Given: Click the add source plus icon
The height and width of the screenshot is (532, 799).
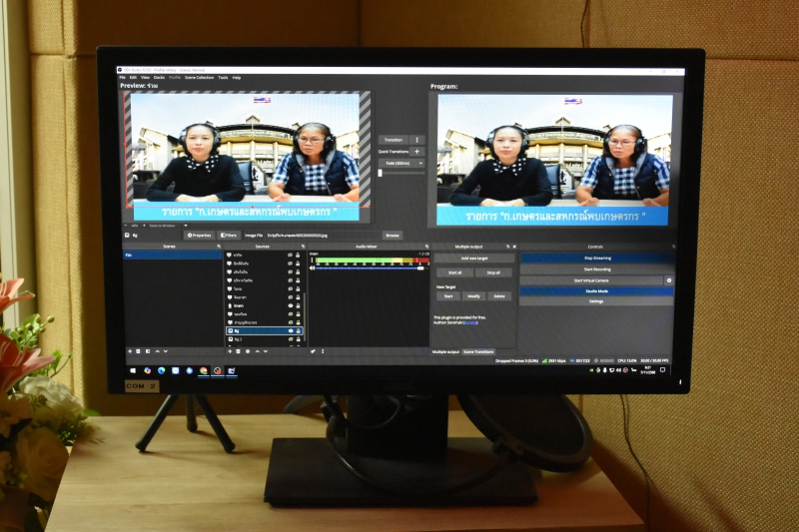Looking at the screenshot, I should 231,351.
